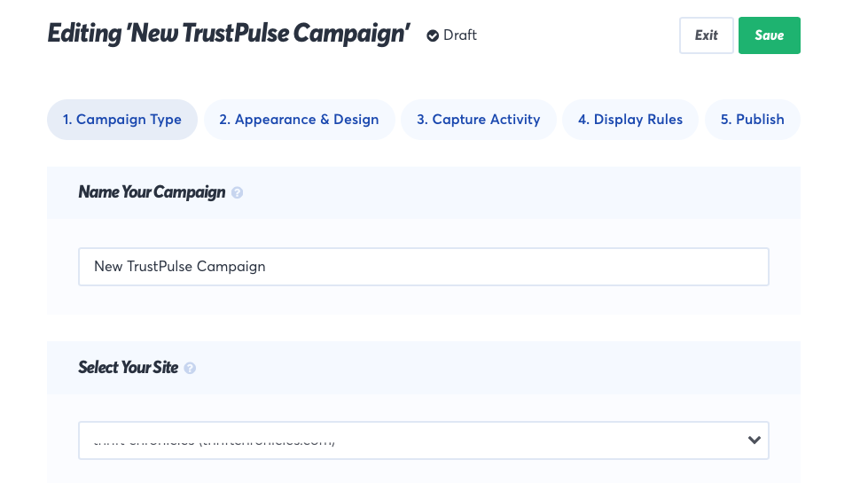Click the Draft status label text
The image size is (868, 483).
(460, 35)
